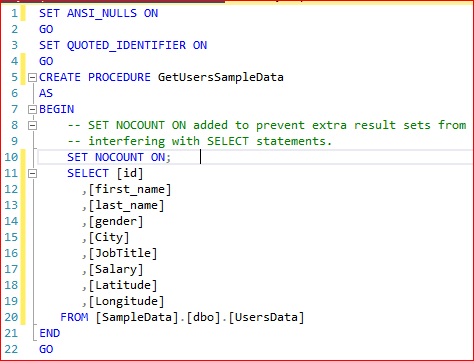Collapse the SELECT statement on line 11
Viewport: 474px width, 361px height.
click(x=32, y=173)
